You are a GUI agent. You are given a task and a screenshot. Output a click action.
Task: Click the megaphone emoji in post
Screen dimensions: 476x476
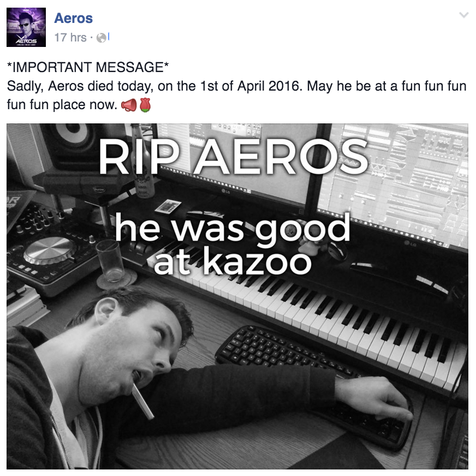pos(129,105)
